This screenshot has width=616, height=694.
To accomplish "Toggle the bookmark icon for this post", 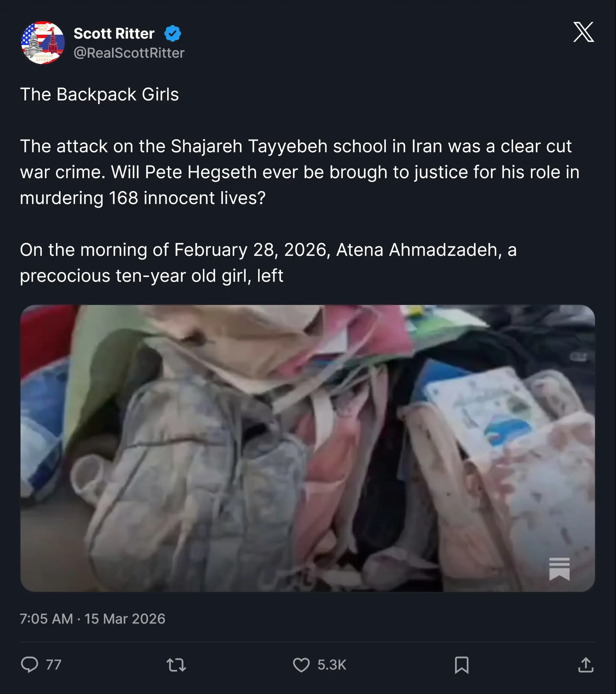I will coord(461,665).
